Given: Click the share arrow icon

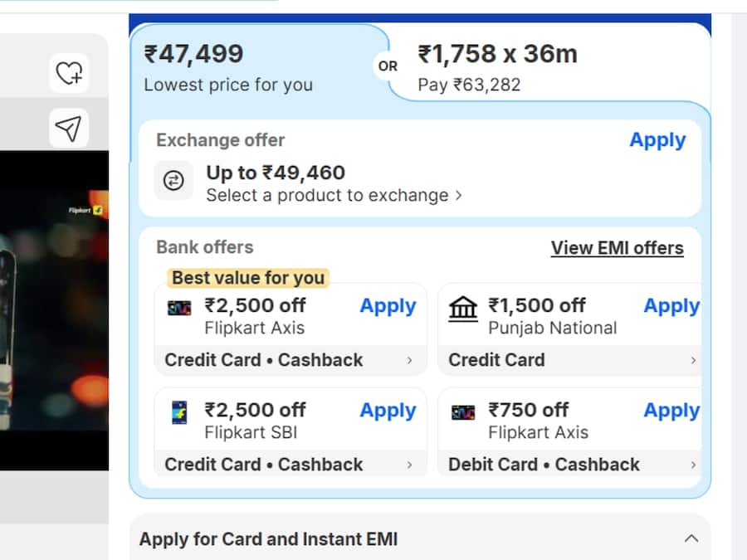Looking at the screenshot, I should pos(69,128).
